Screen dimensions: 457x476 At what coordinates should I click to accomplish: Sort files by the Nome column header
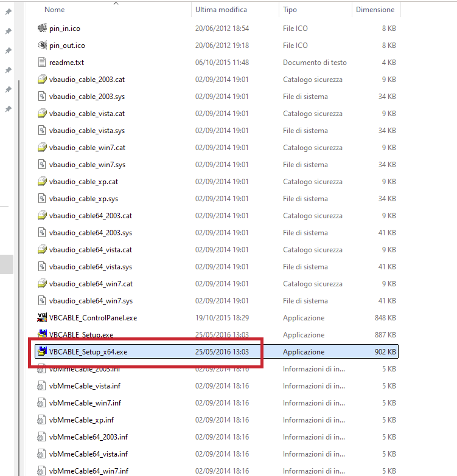(x=54, y=10)
